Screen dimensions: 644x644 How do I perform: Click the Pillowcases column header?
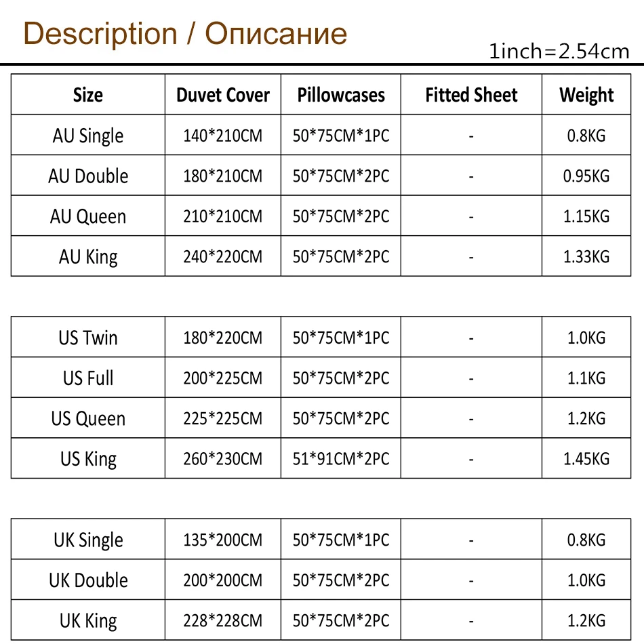[x=341, y=95]
